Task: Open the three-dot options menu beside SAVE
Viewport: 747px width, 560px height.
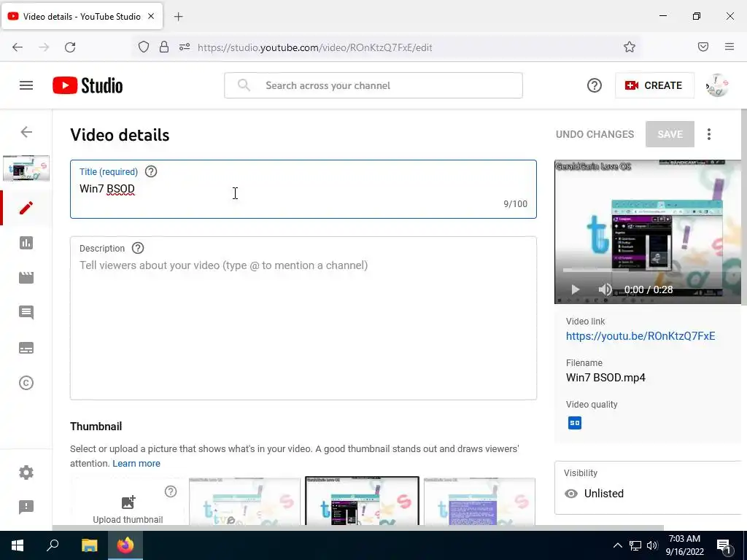Action: click(x=709, y=134)
